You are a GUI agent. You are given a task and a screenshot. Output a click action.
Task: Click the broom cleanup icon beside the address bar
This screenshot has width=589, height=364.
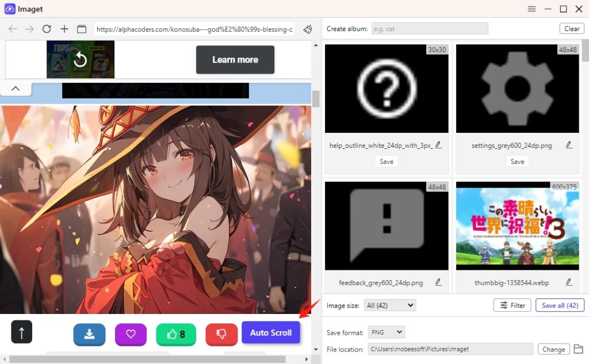(x=307, y=29)
